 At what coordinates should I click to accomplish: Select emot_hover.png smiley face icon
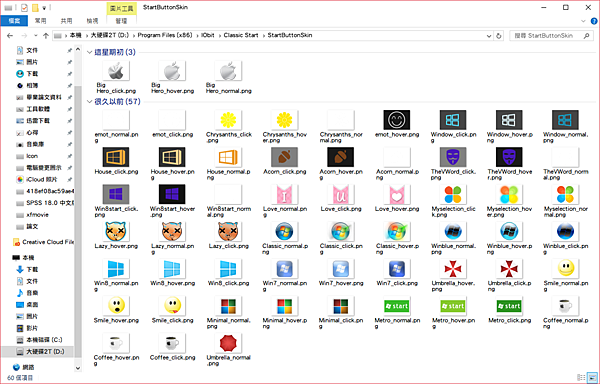pos(396,120)
